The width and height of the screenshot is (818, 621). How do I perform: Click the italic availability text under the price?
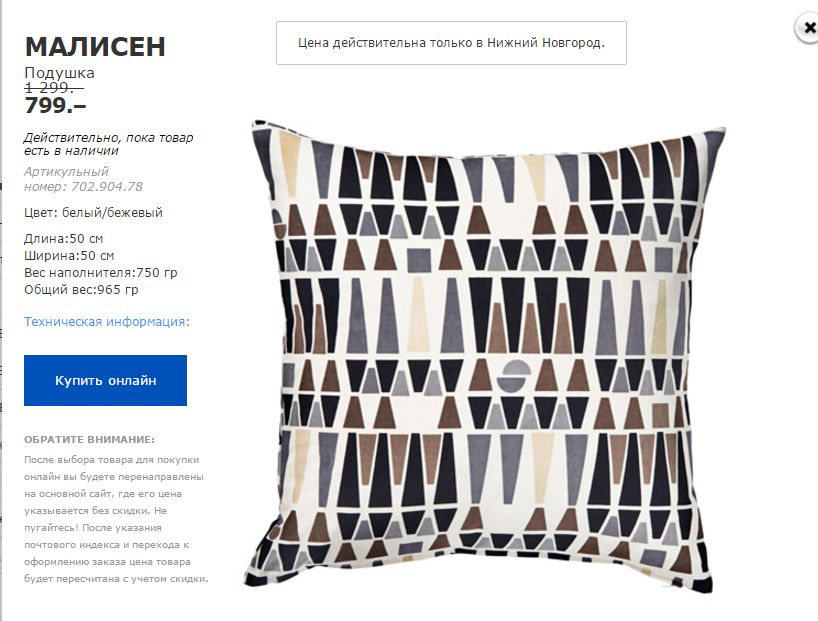click(x=109, y=144)
